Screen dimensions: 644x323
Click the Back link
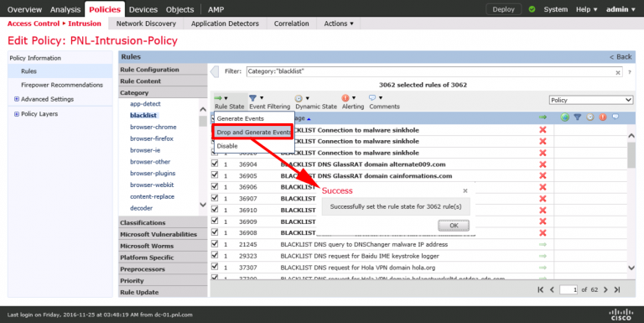(621, 57)
